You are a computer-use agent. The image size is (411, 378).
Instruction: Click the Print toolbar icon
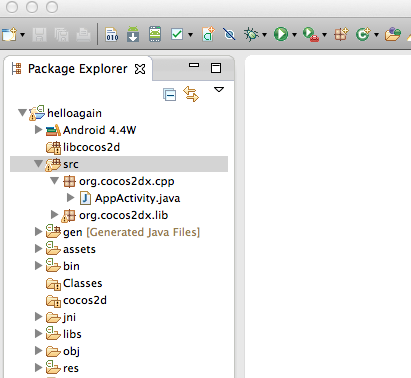pos(83,34)
